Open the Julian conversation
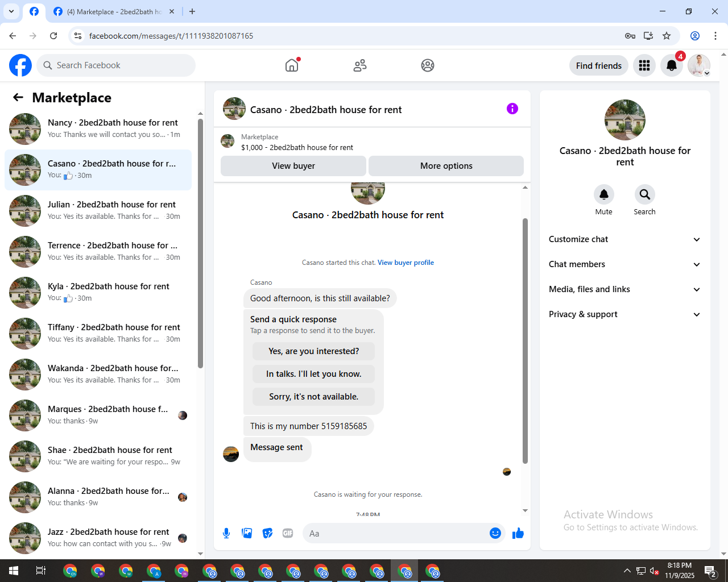Image resolution: width=728 pixels, height=582 pixels. 98,211
